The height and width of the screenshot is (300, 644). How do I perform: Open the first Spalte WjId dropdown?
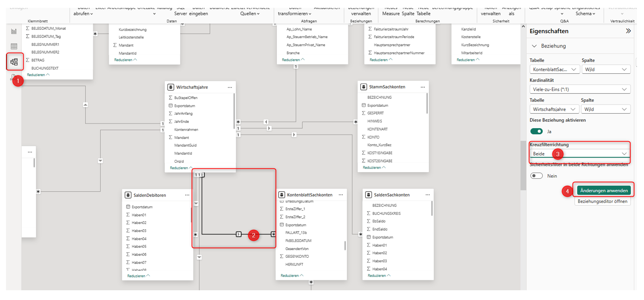(x=606, y=70)
